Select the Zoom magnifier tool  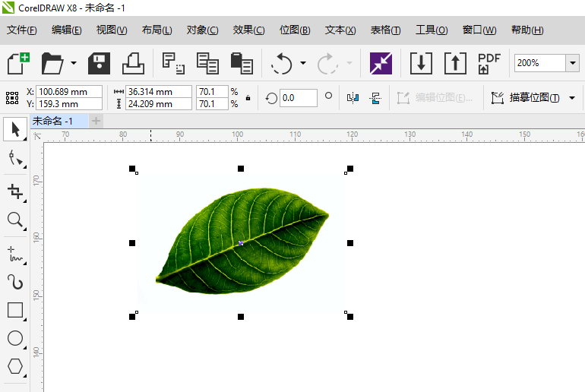pyautogui.click(x=14, y=220)
